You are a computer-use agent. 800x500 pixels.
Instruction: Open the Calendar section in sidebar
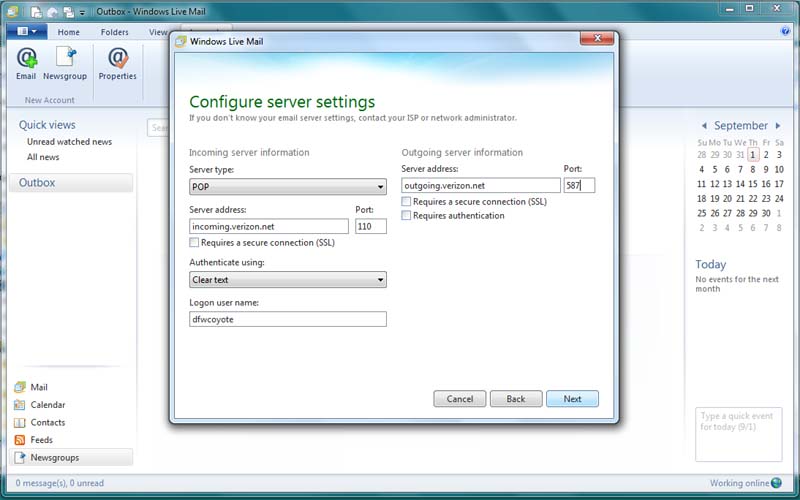40,405
